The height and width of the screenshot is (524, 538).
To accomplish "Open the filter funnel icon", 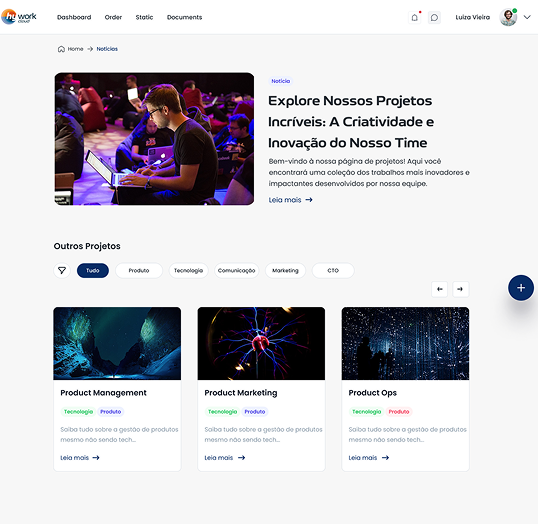I will (62, 271).
